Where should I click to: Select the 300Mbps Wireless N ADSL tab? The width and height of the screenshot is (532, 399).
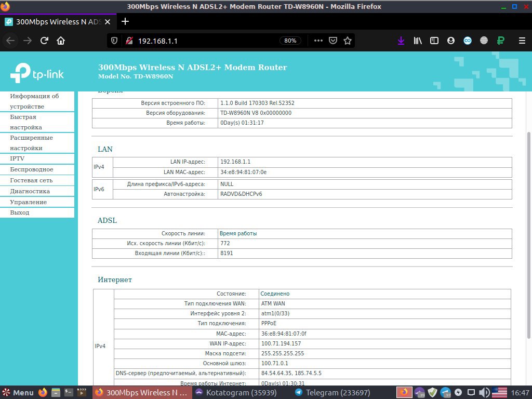tap(58, 22)
